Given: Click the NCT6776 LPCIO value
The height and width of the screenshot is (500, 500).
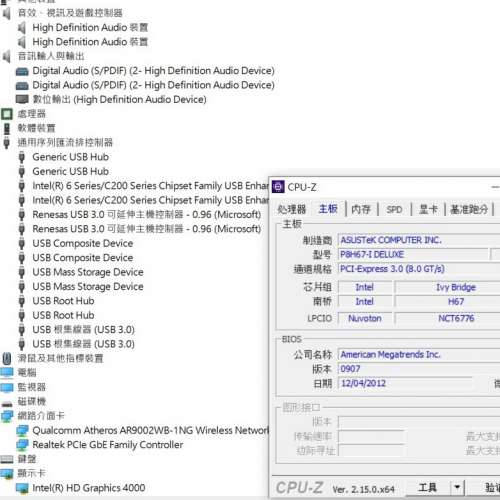Looking at the screenshot, I should [x=456, y=318].
